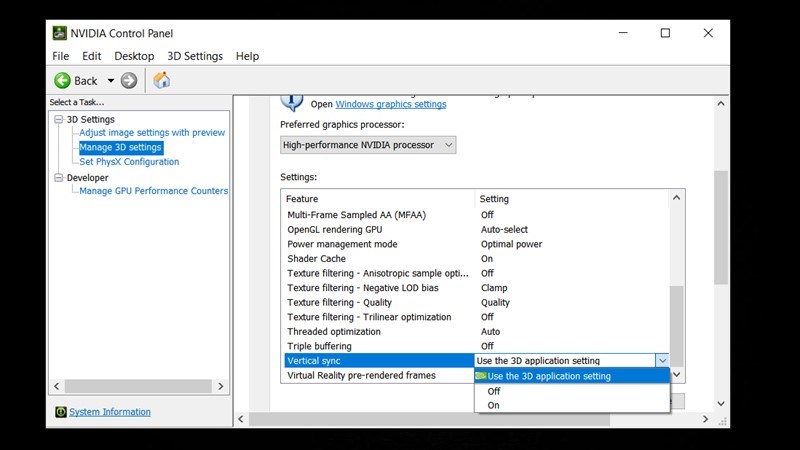Image resolution: width=800 pixels, height=450 pixels.
Task: Open the 3D Settings menu
Action: (195, 56)
